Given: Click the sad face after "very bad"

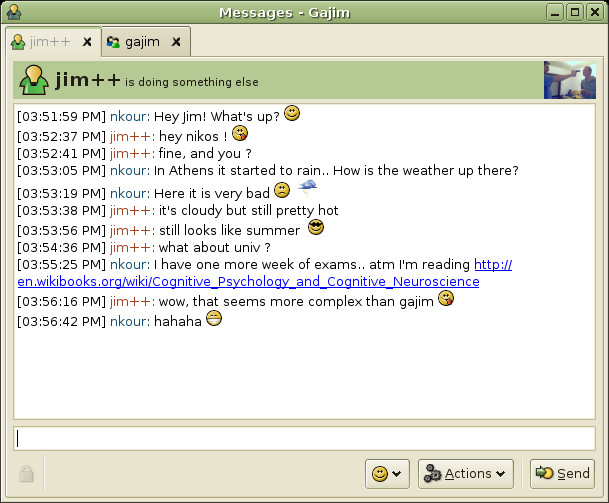Looking at the screenshot, I should [282, 190].
